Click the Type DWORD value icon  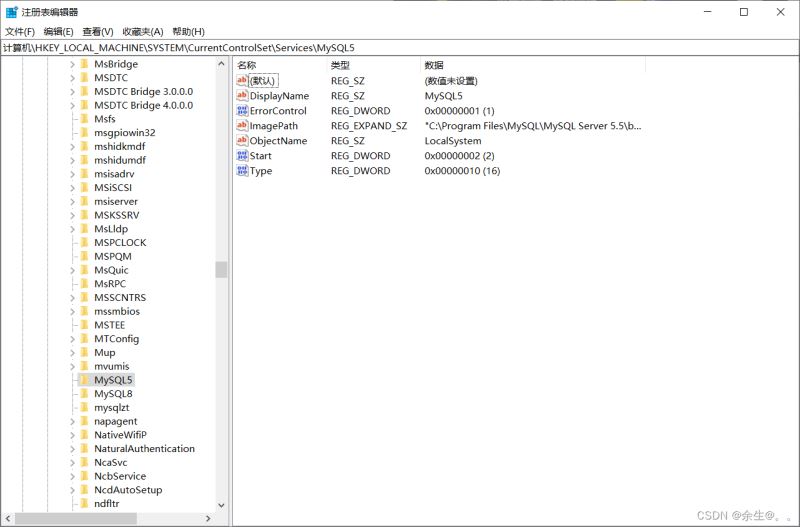point(242,171)
